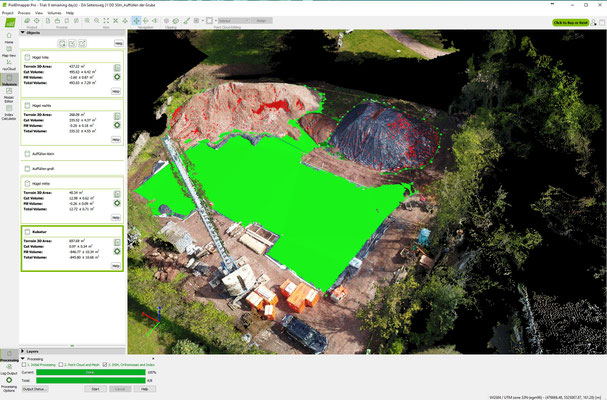Toggle Initial Processing checkbox
The image size is (607, 400).
point(24,365)
